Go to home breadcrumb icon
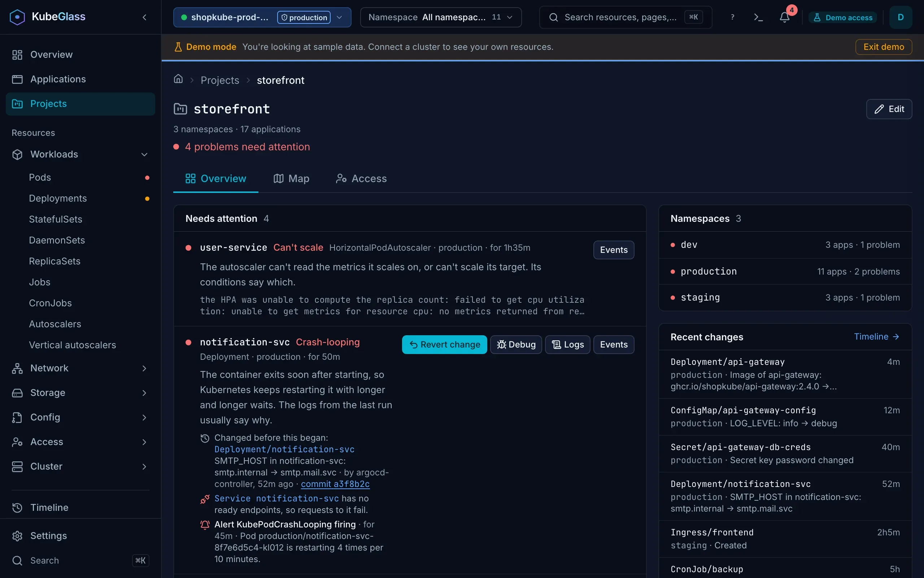Viewport: 924px width, 578px height. point(178,79)
